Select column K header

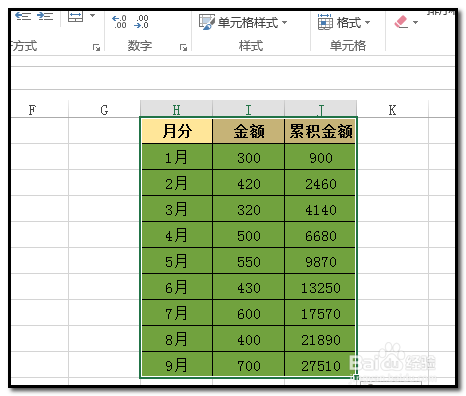(392, 109)
